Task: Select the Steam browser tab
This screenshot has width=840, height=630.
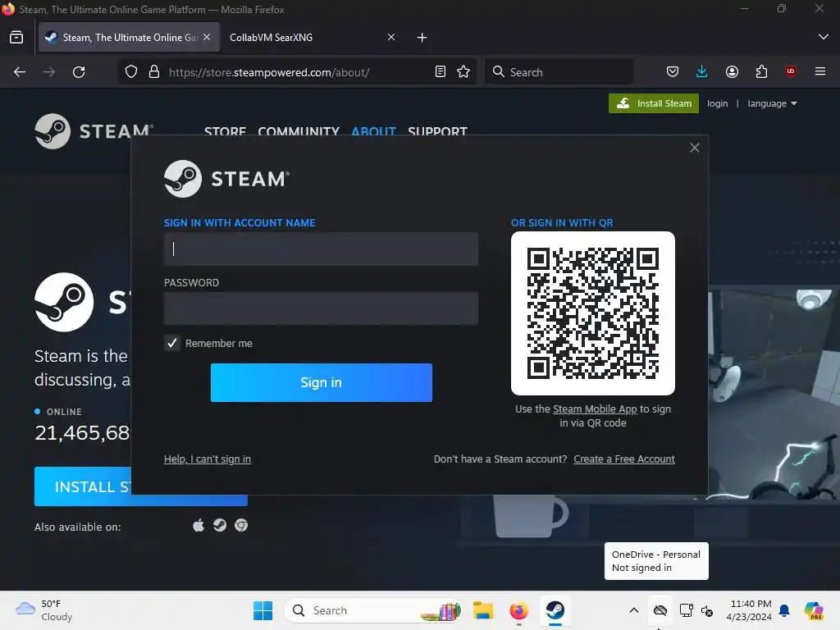Action: [x=129, y=38]
